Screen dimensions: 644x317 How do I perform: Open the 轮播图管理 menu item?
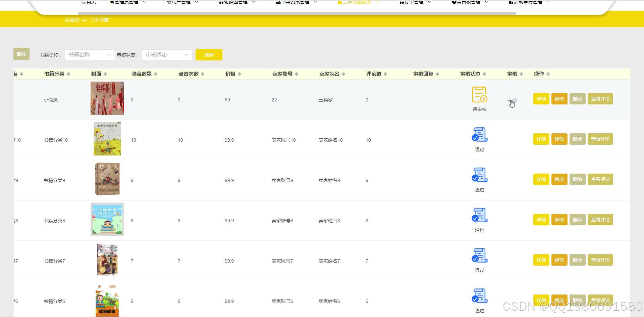tap(237, 2)
